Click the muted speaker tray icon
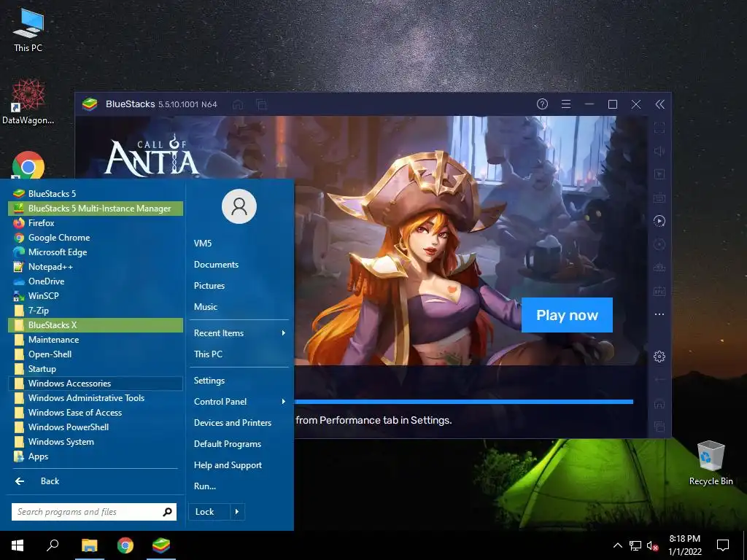This screenshot has width=747, height=560. [653, 545]
